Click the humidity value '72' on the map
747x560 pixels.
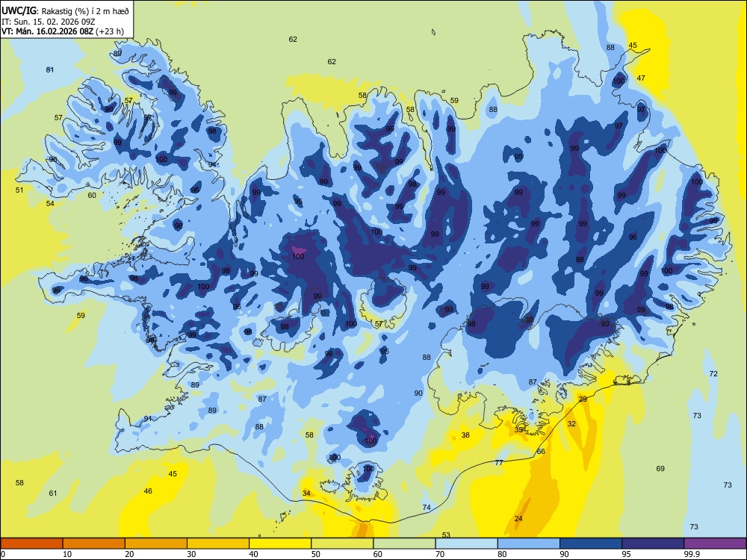click(713, 374)
